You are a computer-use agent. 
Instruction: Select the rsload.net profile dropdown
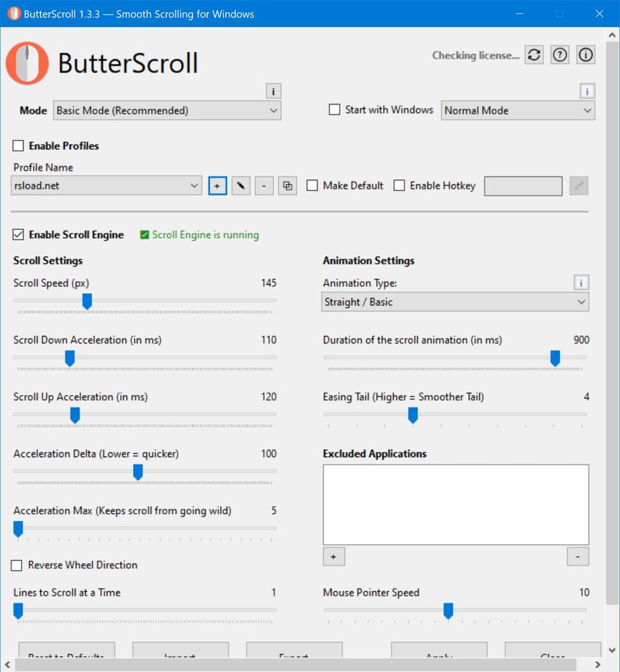point(106,185)
